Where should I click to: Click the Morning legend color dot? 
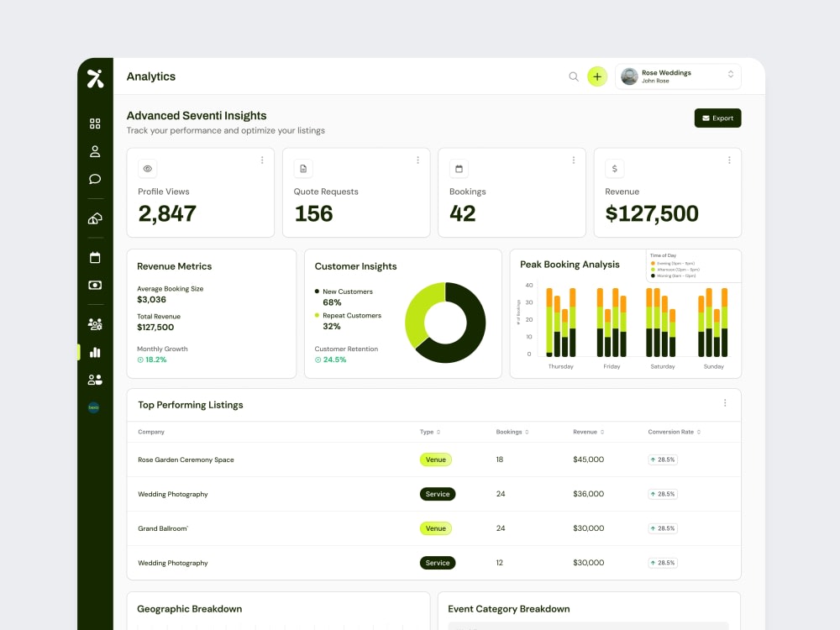[x=653, y=276]
